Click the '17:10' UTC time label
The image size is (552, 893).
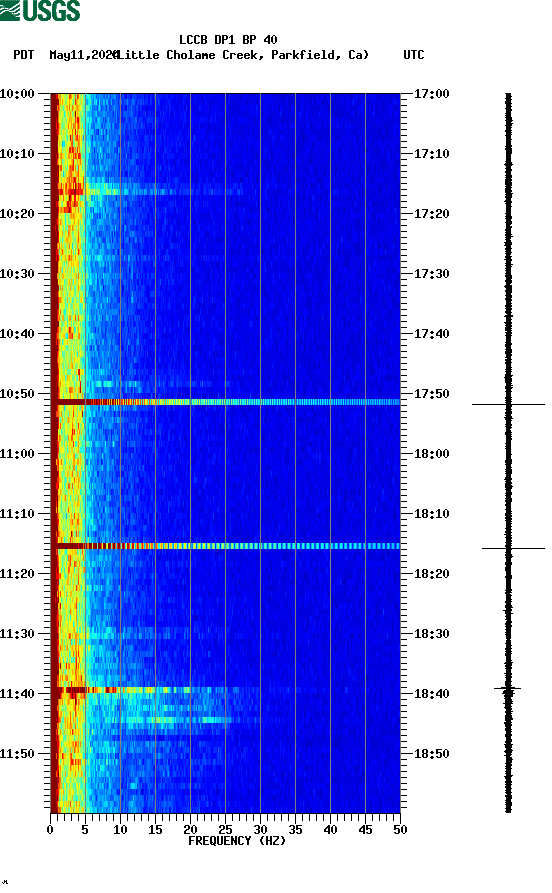[x=431, y=154]
